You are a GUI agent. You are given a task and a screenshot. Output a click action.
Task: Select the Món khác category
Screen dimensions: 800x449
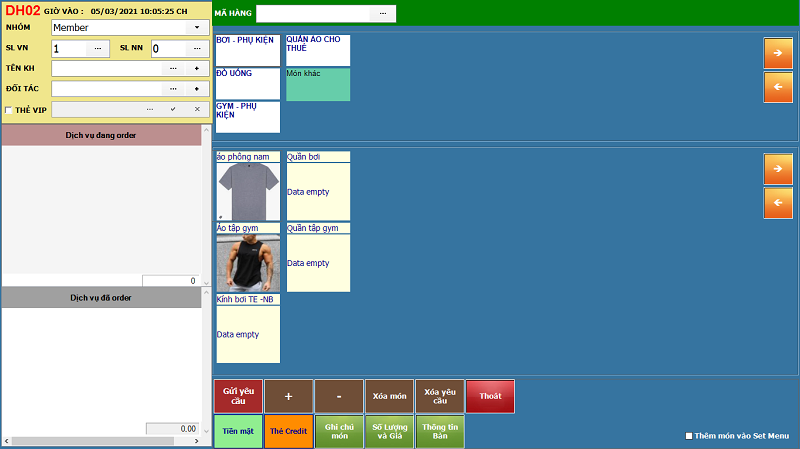(318, 84)
